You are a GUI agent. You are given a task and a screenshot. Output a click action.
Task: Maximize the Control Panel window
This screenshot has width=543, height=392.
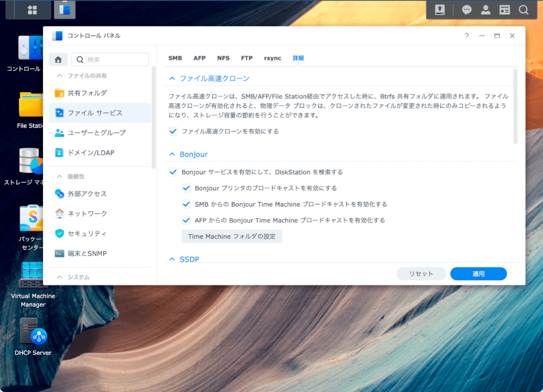pyautogui.click(x=497, y=35)
